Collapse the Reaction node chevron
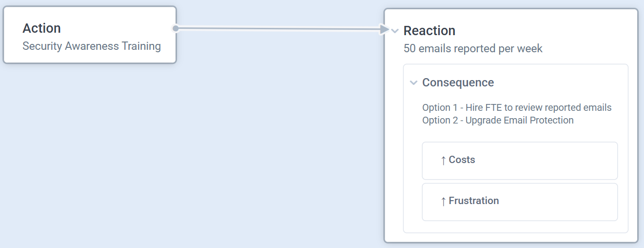The image size is (644, 248). (395, 31)
